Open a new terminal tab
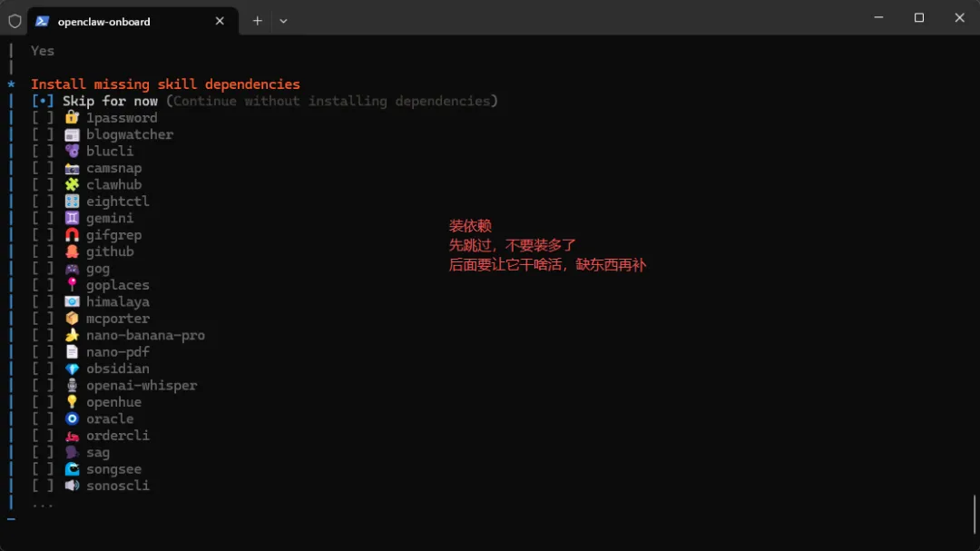980x551 pixels. coord(257,21)
